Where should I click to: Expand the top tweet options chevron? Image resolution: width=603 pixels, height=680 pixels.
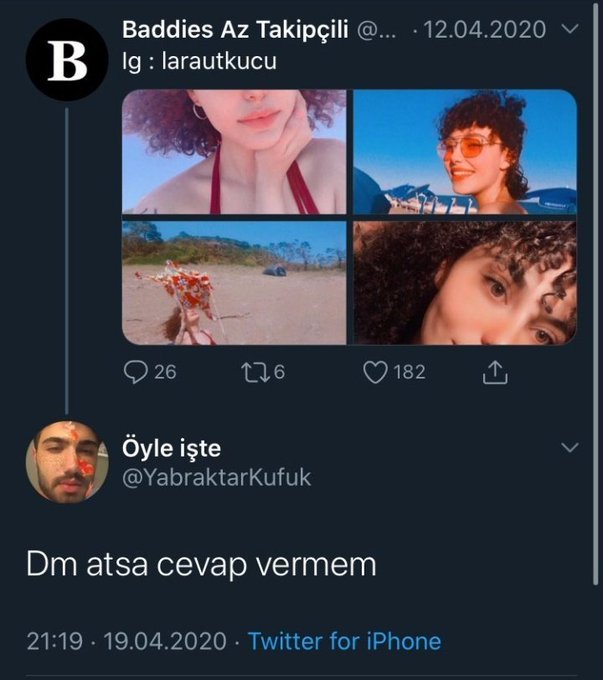[571, 30]
